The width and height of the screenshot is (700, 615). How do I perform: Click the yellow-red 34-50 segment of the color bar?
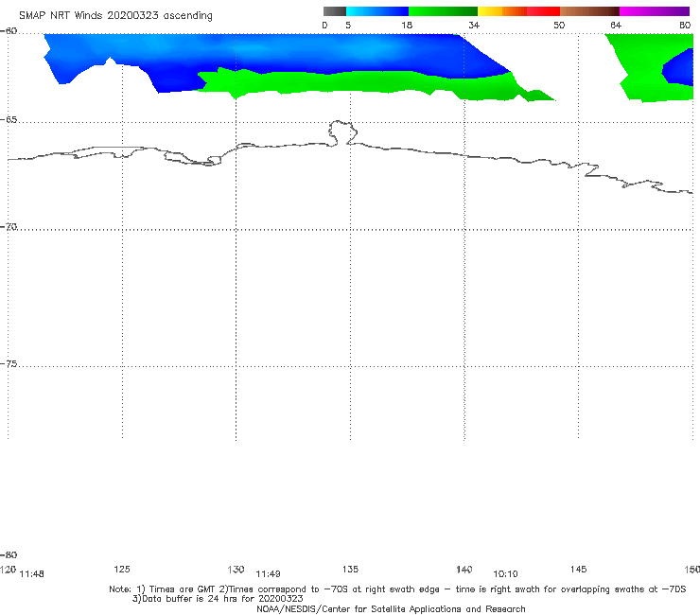(518, 11)
